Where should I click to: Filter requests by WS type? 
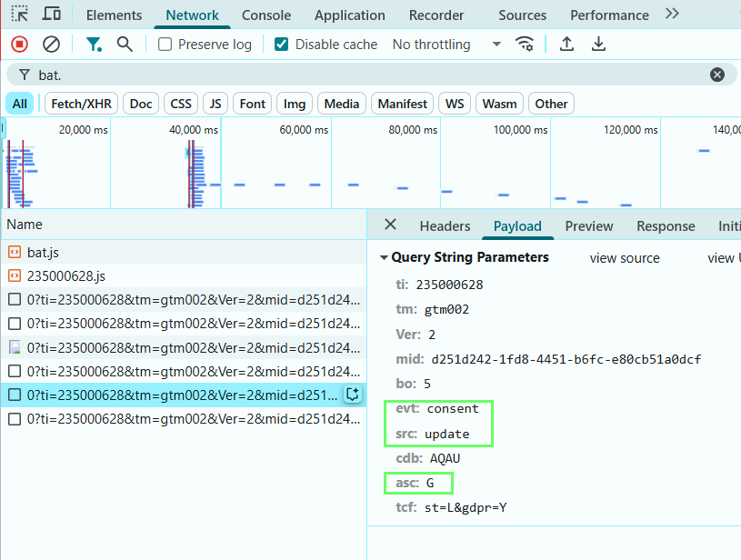[455, 104]
